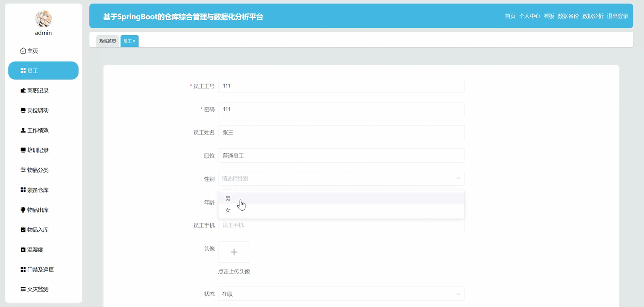Click 退出登录 to log out
Image resolution: width=644 pixels, height=307 pixels.
click(619, 16)
